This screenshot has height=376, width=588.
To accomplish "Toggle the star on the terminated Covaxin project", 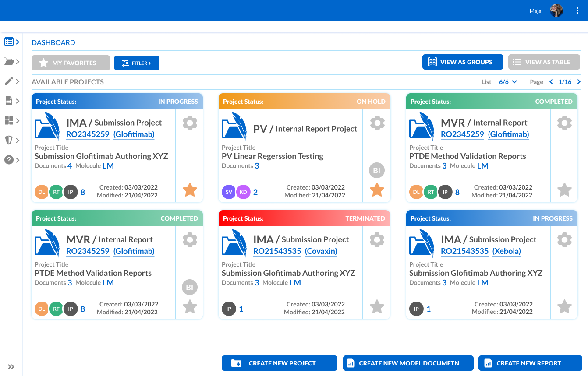I will tap(376, 306).
